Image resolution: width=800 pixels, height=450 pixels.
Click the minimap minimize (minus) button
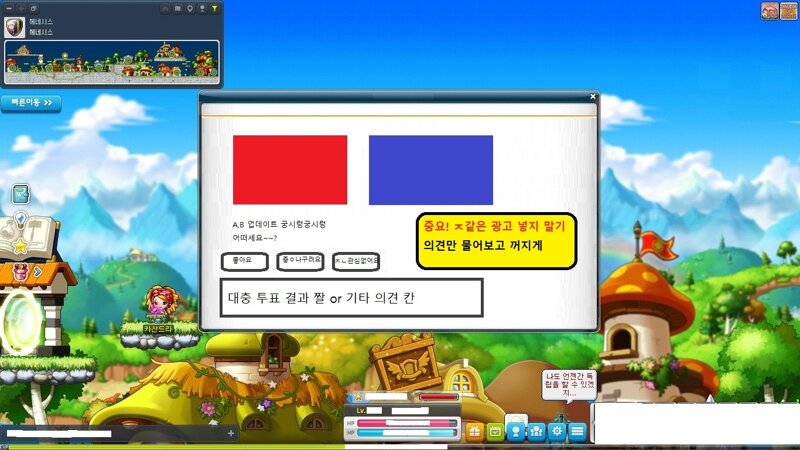(9, 9)
